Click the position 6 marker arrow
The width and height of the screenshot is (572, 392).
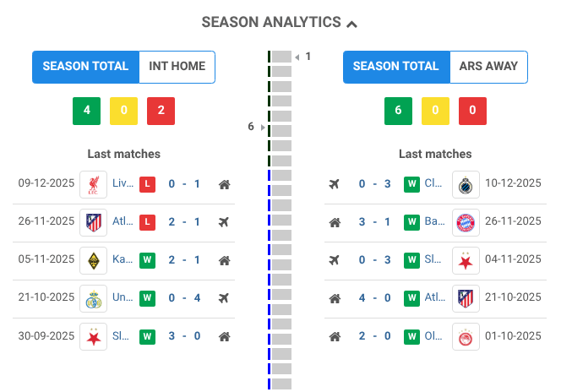263,128
